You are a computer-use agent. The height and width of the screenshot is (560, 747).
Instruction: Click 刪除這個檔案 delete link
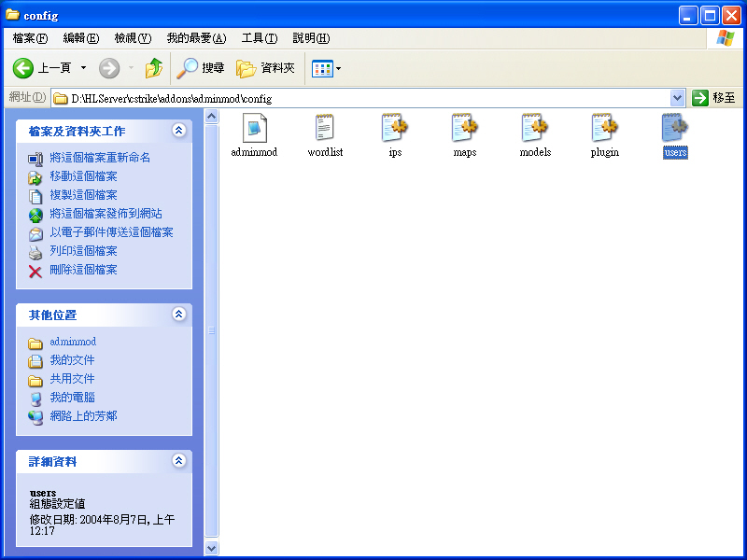83,270
